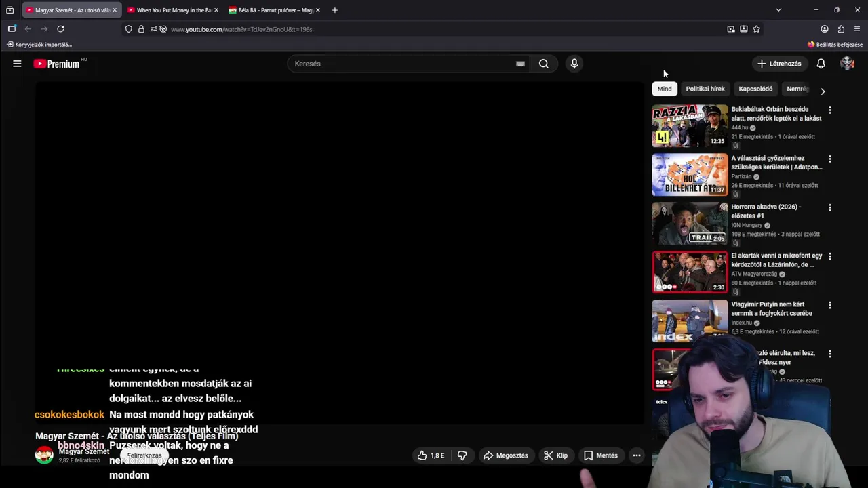The width and height of the screenshot is (868, 488).
Task: Open the Firefox sidebar toggle icon
Action: pos(12,29)
